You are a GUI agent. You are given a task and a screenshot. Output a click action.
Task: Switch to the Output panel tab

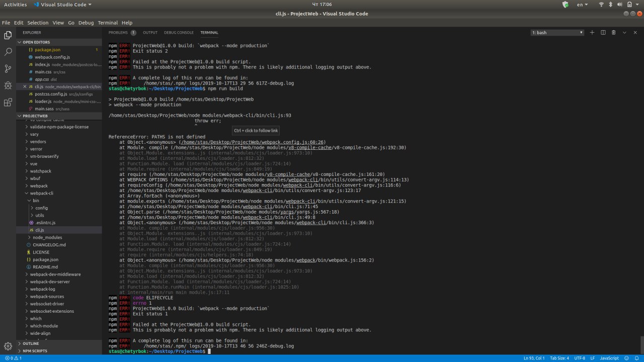point(150,33)
